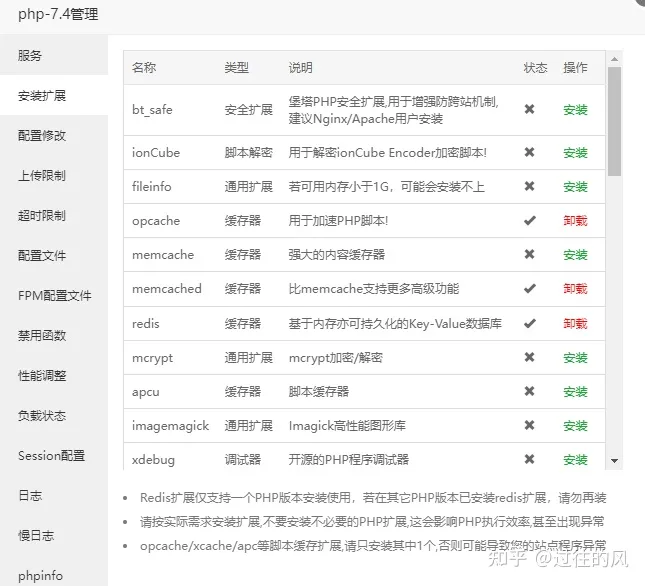
Task: Open the 服务 tab in sidebar
Action: click(x=31, y=56)
